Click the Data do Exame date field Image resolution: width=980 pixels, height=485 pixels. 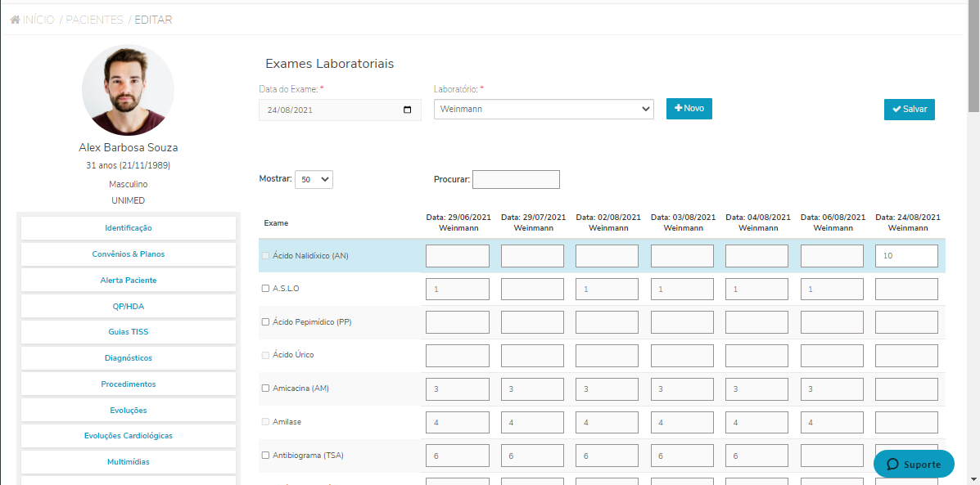[340, 110]
